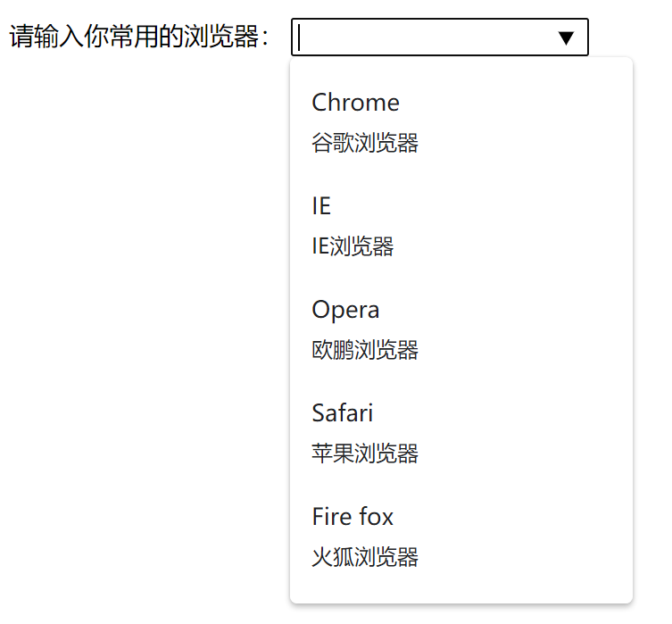Select the Opera option

pos(345,310)
